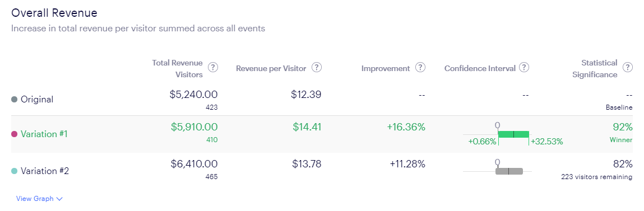644x211 pixels.
Task: Select the Original baseline row label
Action: point(37,99)
